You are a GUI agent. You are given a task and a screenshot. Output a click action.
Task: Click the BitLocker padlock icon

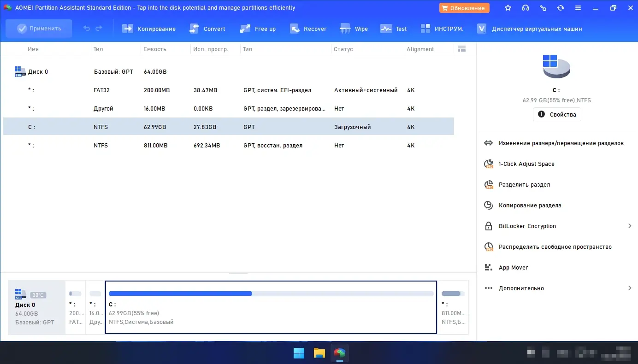tap(489, 226)
